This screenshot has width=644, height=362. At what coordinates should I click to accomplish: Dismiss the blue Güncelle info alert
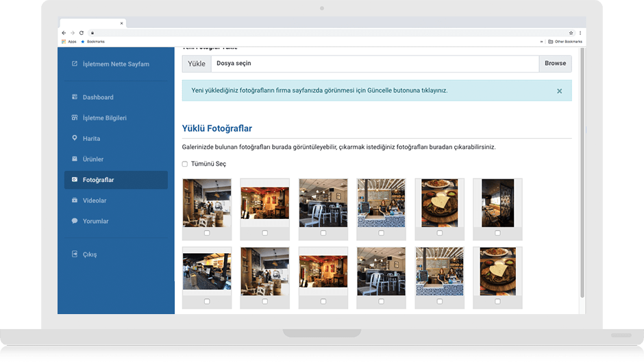coord(560,91)
